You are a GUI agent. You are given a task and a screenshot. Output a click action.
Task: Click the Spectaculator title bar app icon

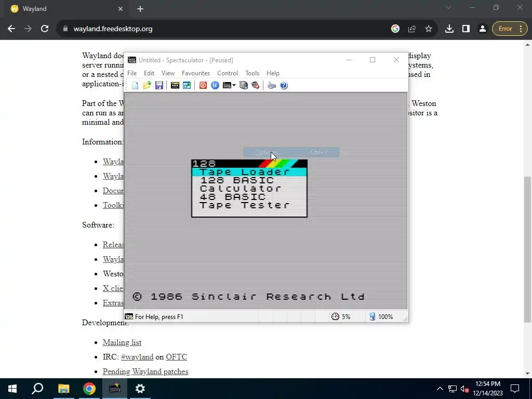tap(131, 60)
